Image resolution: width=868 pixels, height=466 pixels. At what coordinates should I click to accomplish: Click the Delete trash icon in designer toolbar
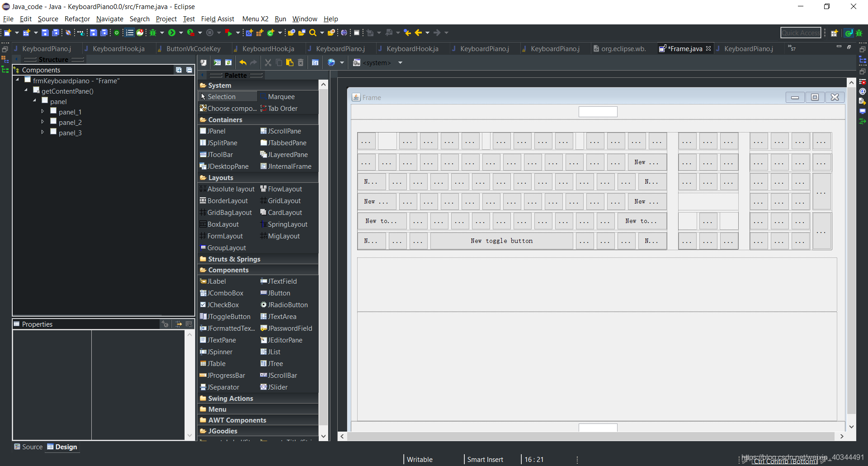point(301,63)
